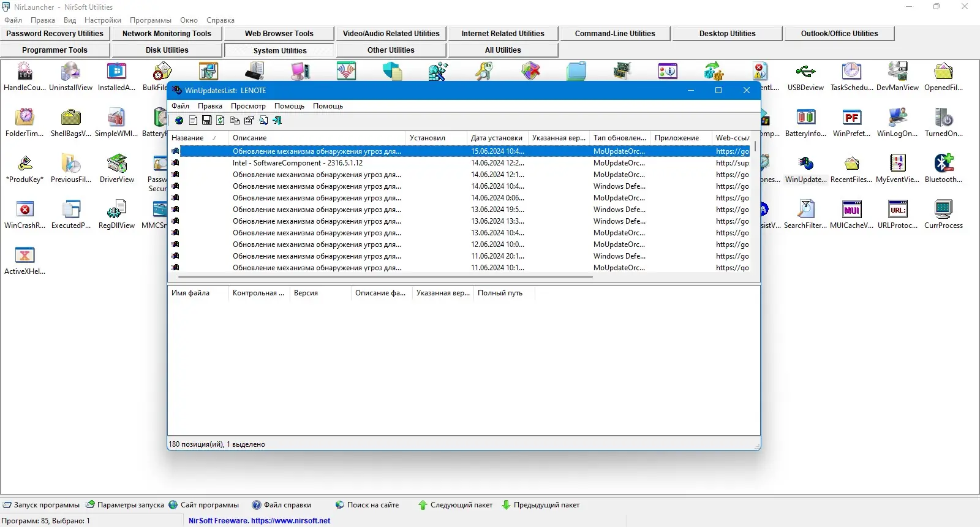This screenshot has width=980, height=527.
Task: Open the Справка menu in NirLauncher
Action: point(221,20)
